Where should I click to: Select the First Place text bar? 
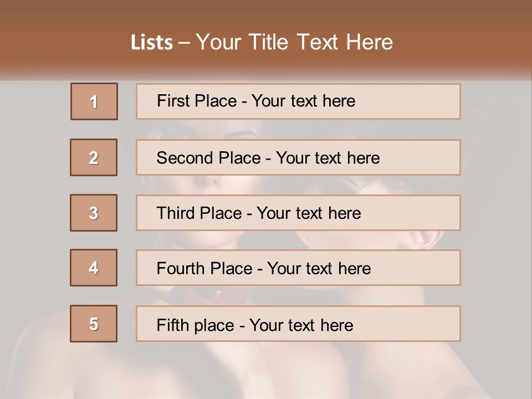[x=298, y=101]
